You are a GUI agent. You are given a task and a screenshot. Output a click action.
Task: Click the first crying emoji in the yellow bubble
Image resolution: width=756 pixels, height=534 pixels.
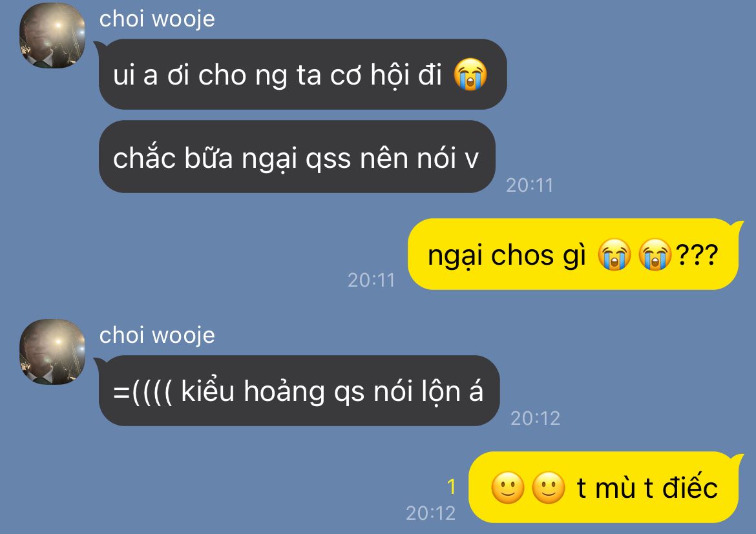click(x=614, y=254)
